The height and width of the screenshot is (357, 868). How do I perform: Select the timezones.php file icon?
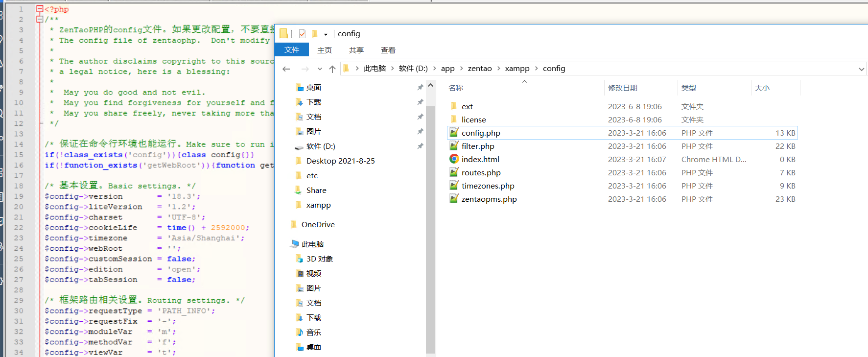point(454,186)
